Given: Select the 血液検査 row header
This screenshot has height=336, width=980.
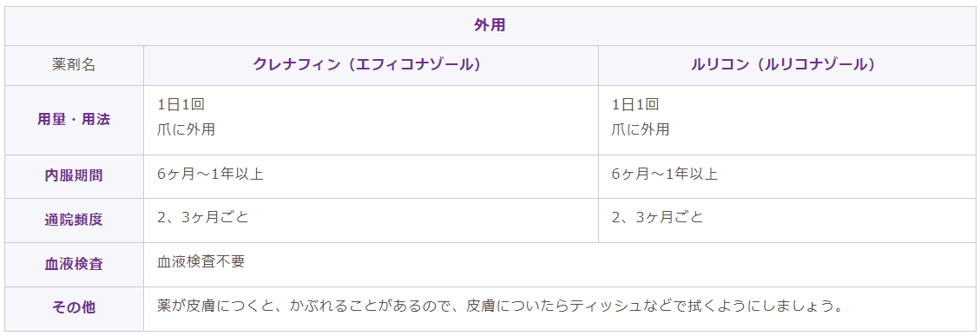Looking at the screenshot, I should (74, 264).
